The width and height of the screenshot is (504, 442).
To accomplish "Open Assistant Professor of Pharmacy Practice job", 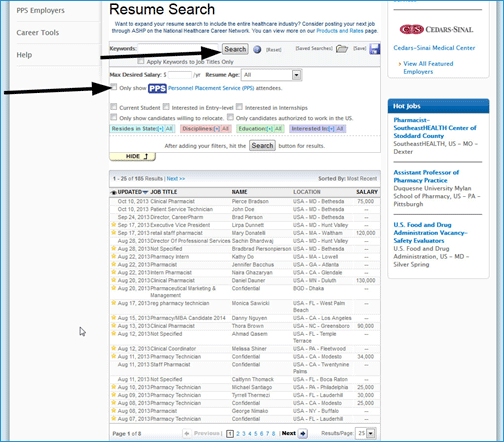I will (426, 176).
